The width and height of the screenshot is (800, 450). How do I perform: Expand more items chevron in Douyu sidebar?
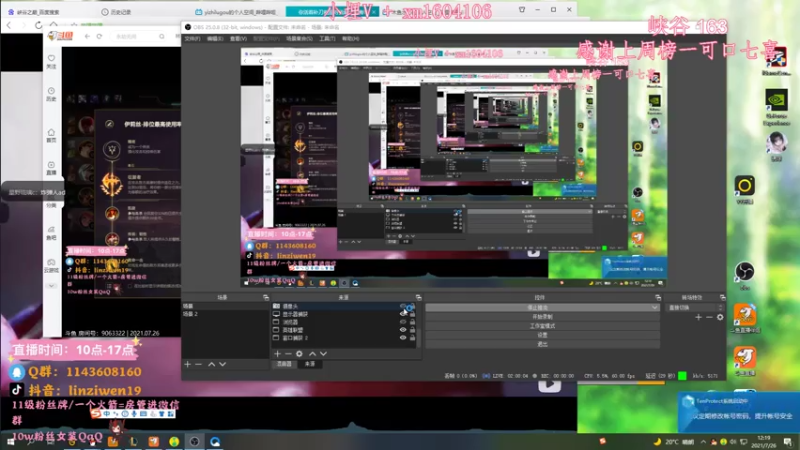(52, 286)
